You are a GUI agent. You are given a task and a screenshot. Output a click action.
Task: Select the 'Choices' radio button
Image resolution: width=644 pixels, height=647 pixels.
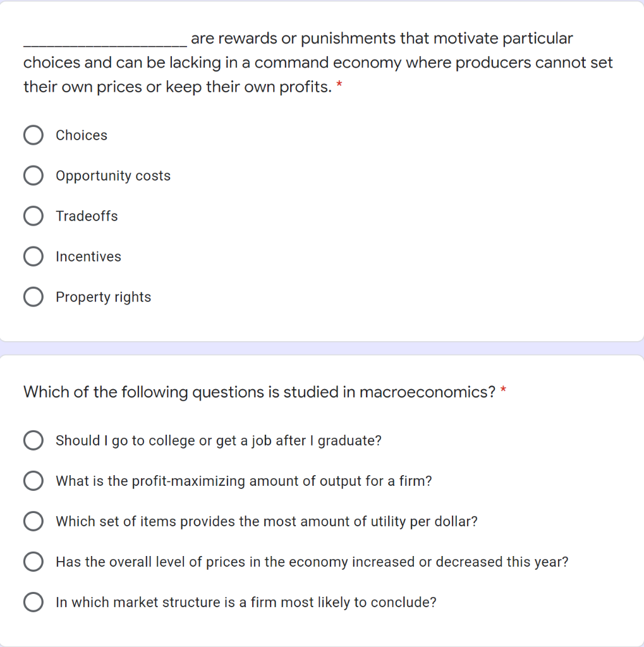33,135
